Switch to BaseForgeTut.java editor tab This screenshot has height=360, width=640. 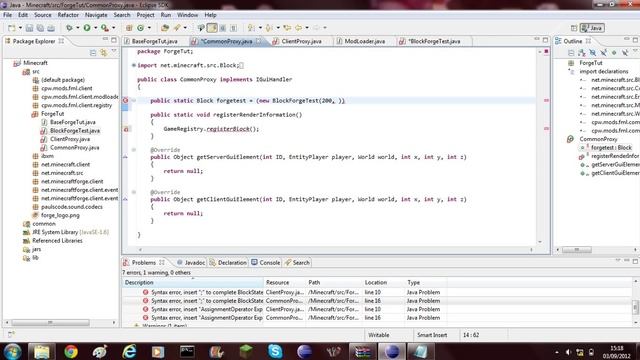154,41
